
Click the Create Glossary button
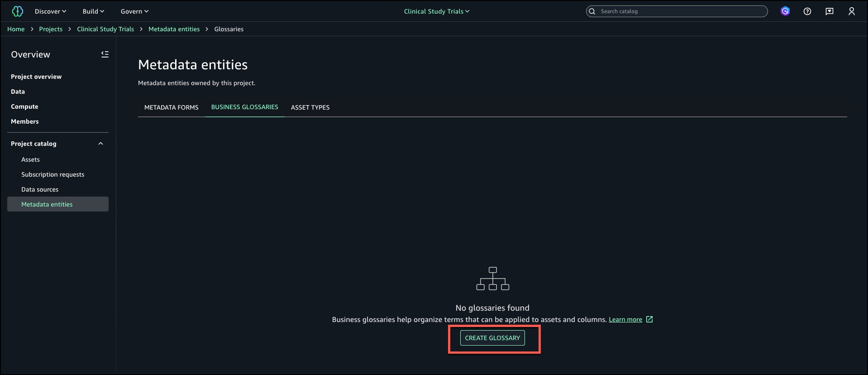[492, 338]
